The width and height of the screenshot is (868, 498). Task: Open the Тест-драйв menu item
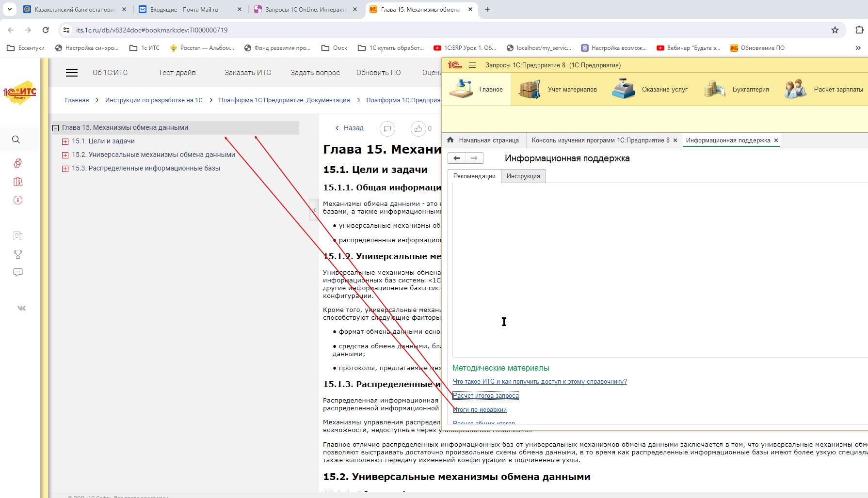pyautogui.click(x=177, y=73)
